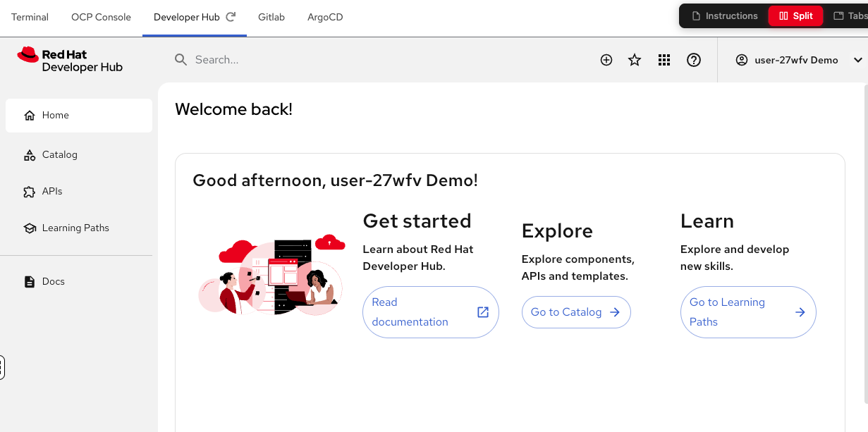Navigate to APIs in the sidebar
Viewport: 868px width, 432px height.
pyautogui.click(x=52, y=191)
